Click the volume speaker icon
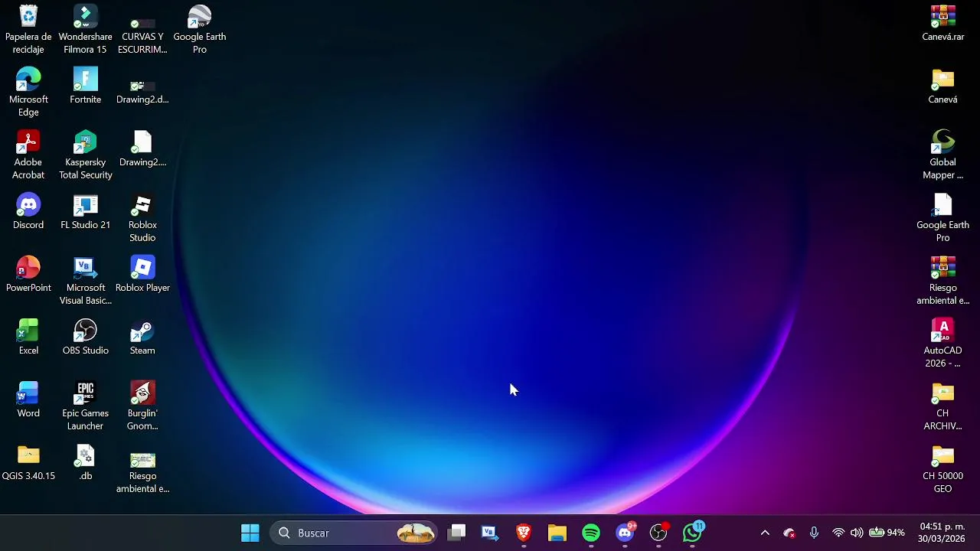The image size is (980, 551). (857, 533)
